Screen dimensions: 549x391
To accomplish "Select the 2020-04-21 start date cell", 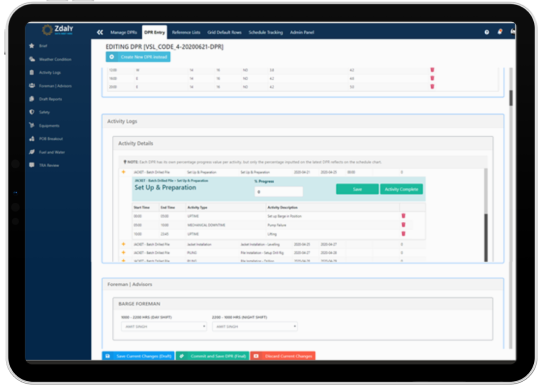I will coord(301,172).
